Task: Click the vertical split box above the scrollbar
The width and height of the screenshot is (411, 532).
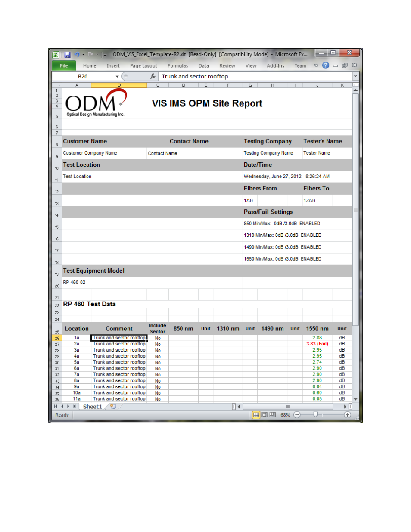Action: (x=355, y=84)
